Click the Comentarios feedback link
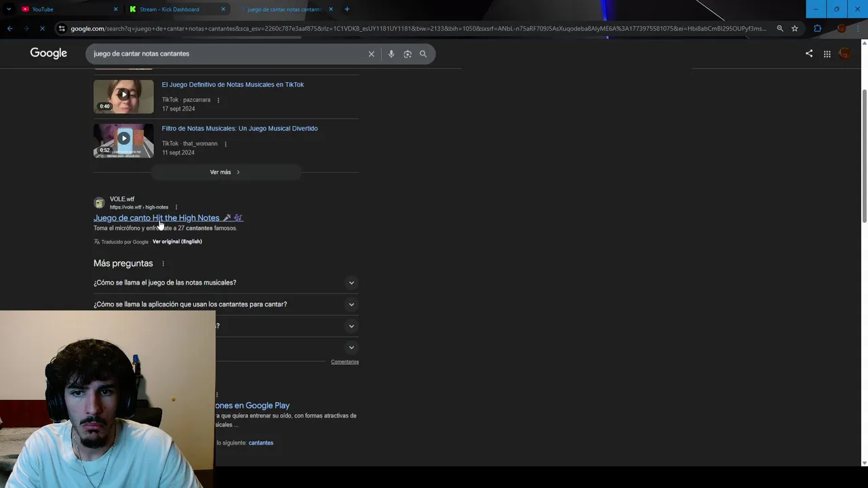868x488 pixels. point(344,362)
